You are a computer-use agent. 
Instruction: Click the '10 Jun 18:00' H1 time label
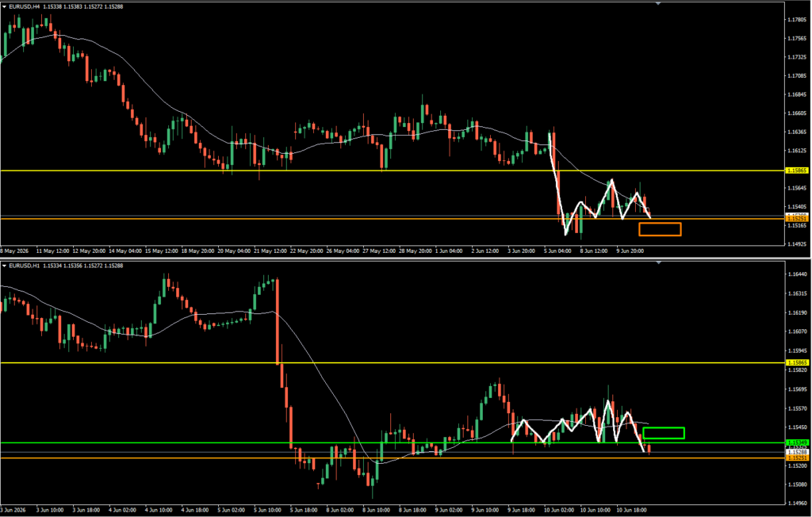point(630,510)
